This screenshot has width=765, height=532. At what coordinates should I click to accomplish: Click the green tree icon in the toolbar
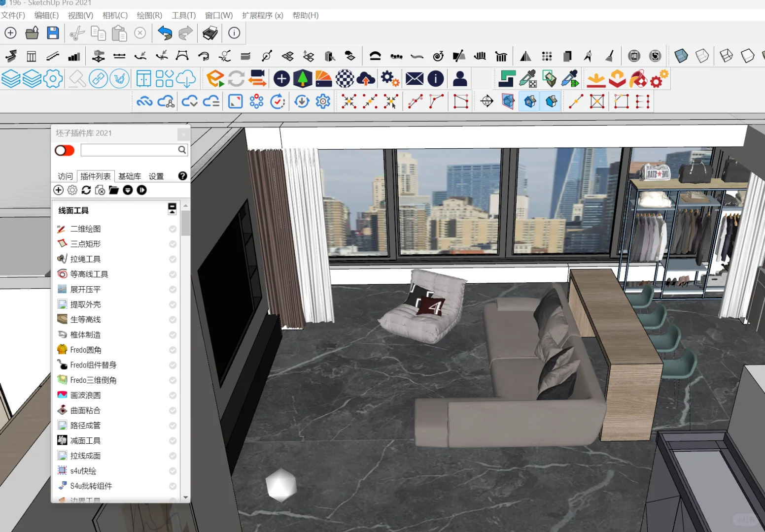coord(303,79)
